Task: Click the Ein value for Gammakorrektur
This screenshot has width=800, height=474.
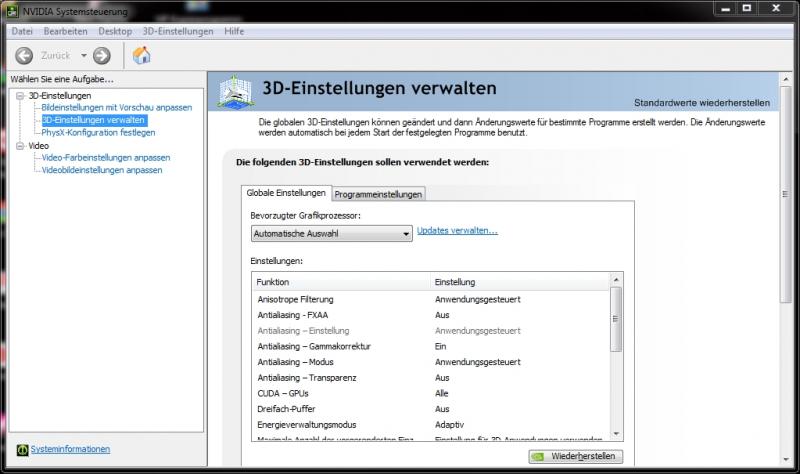Action: coord(440,346)
